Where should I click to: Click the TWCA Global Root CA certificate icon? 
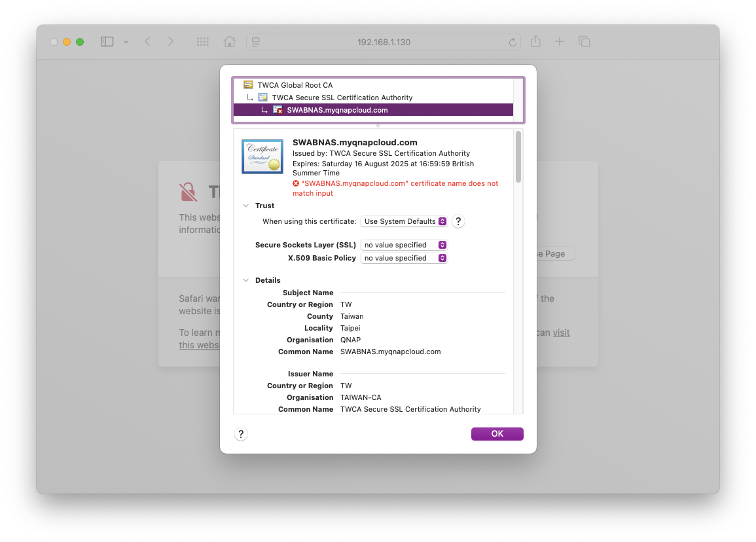point(248,85)
